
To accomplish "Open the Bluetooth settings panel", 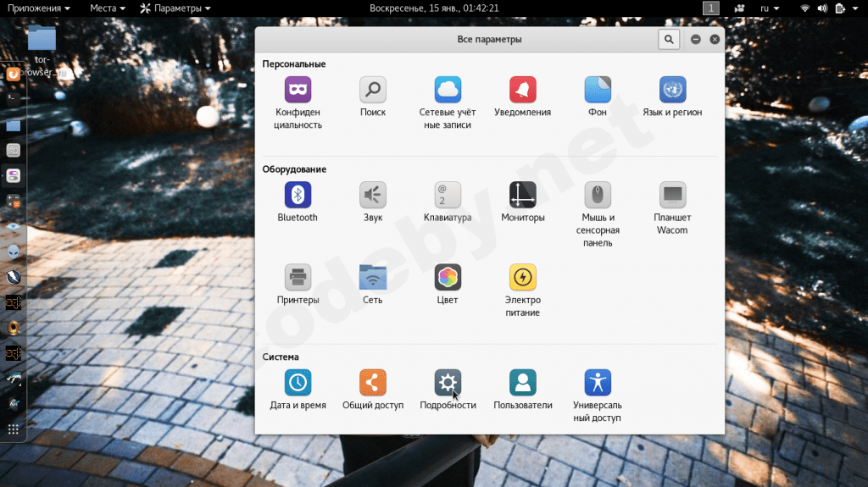I will [298, 196].
